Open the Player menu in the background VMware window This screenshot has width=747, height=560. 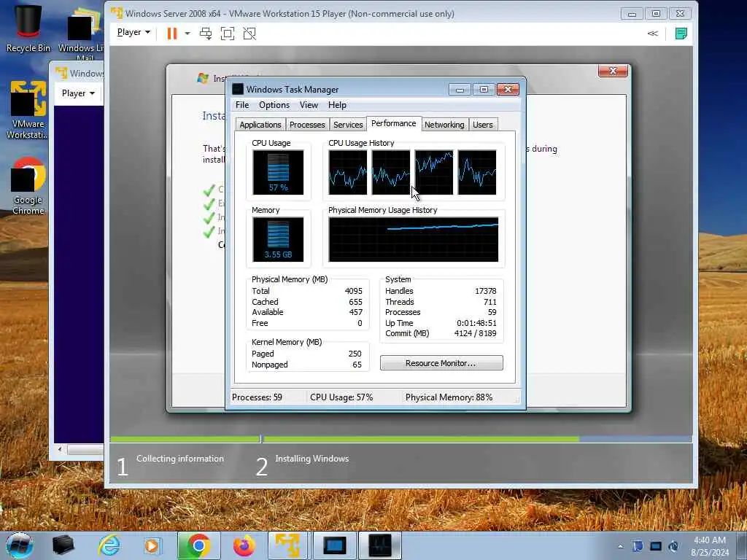(78, 93)
